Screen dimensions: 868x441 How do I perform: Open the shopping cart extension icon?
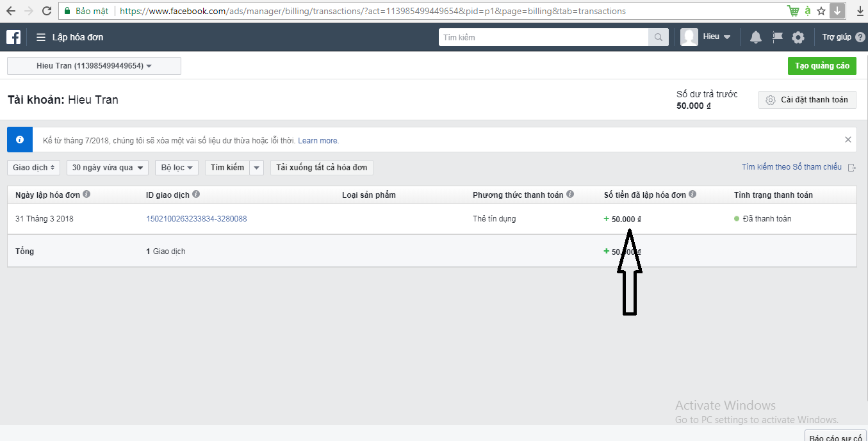click(793, 11)
